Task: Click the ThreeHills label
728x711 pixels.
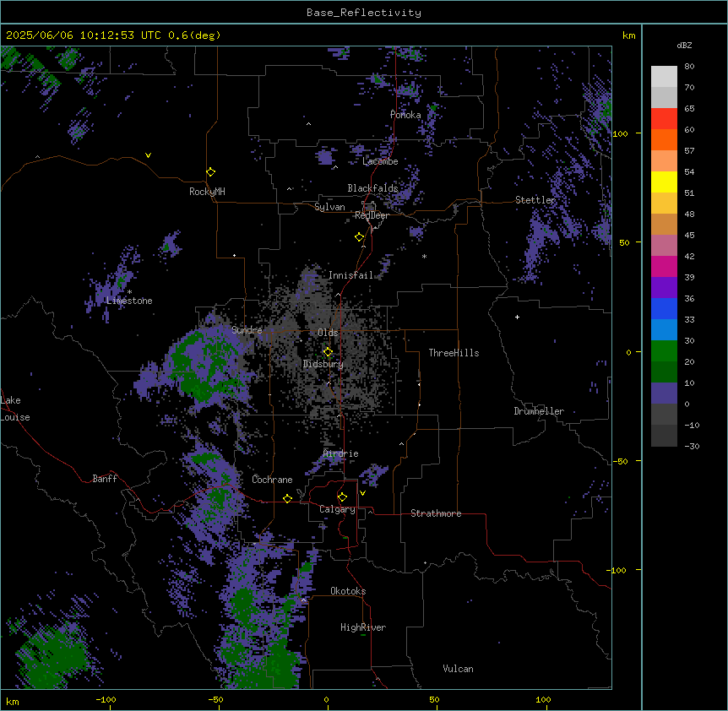Action: click(454, 353)
